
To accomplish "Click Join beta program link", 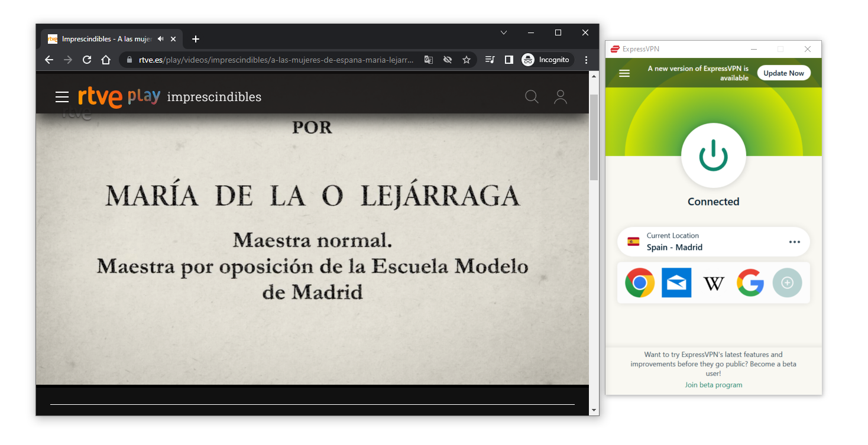I will tap(714, 385).
